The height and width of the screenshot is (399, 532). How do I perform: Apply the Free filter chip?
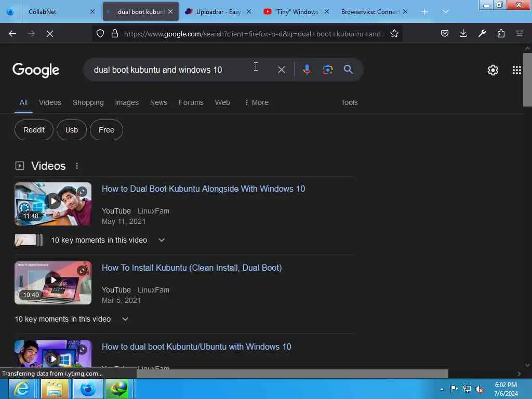click(x=106, y=130)
